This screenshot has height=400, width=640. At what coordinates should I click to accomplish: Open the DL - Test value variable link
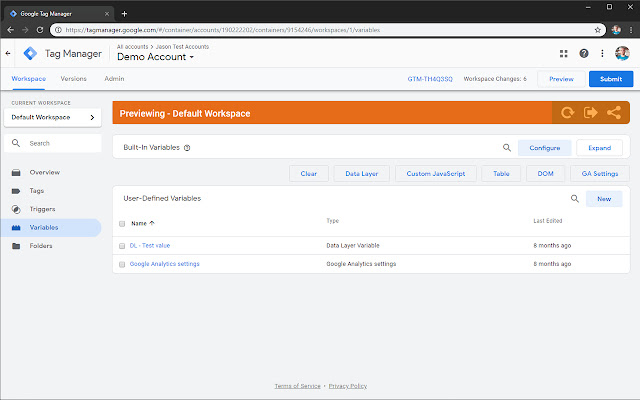pos(150,245)
